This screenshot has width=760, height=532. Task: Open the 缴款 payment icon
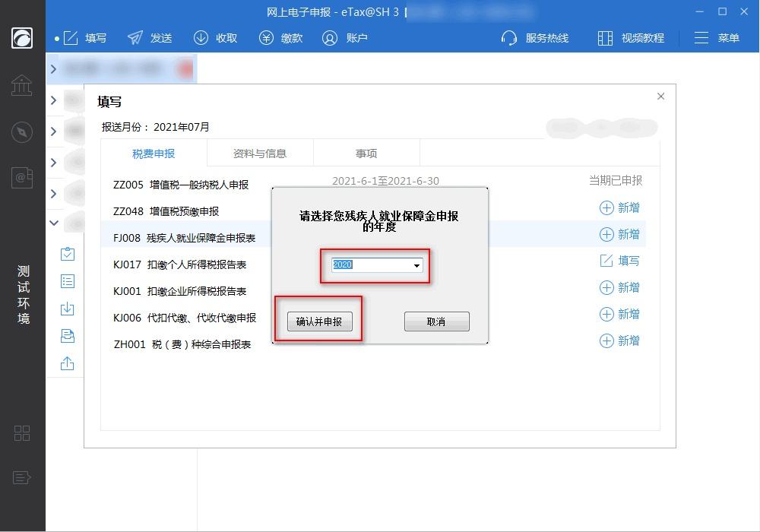point(266,38)
